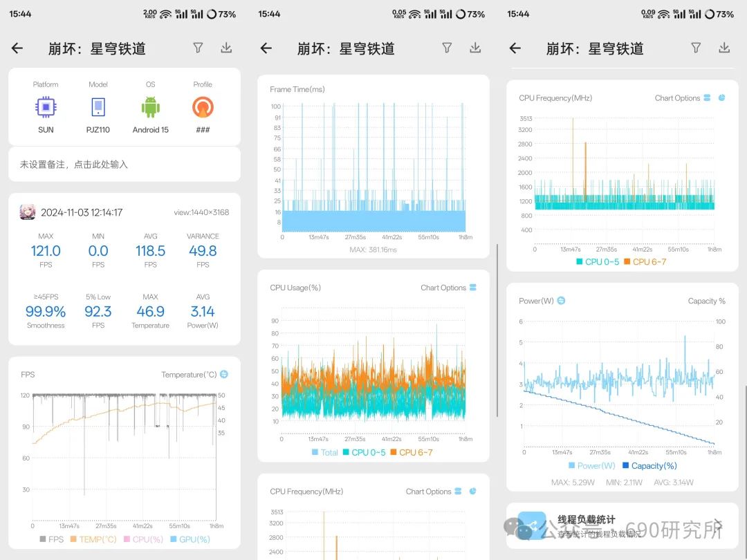
Task: Open filter funnel in the middle screen header
Action: click(447, 48)
